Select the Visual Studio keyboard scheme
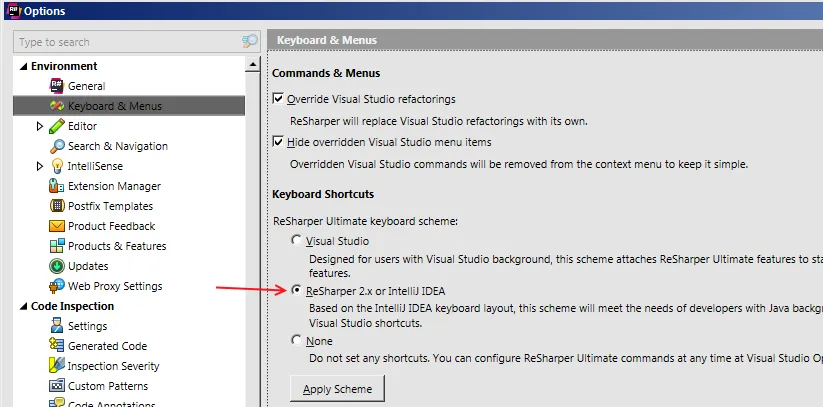This screenshot has width=823, height=407. click(x=296, y=241)
